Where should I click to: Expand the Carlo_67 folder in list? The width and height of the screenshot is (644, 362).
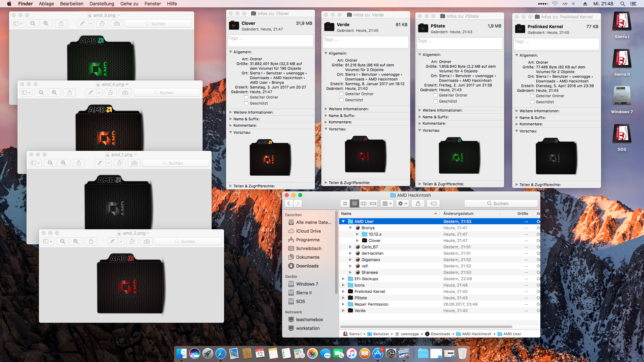pyautogui.click(x=351, y=247)
